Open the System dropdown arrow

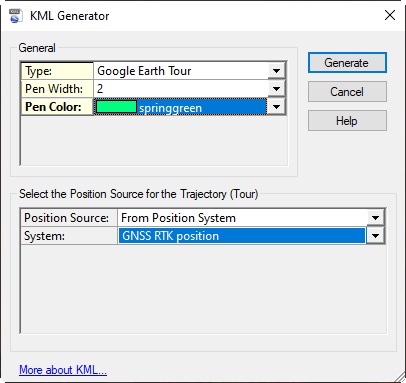click(376, 236)
